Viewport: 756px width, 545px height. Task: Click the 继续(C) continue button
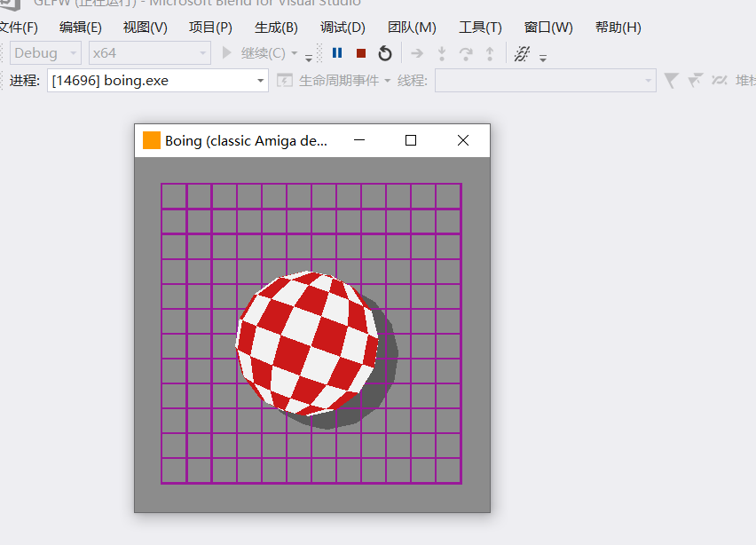click(x=254, y=53)
